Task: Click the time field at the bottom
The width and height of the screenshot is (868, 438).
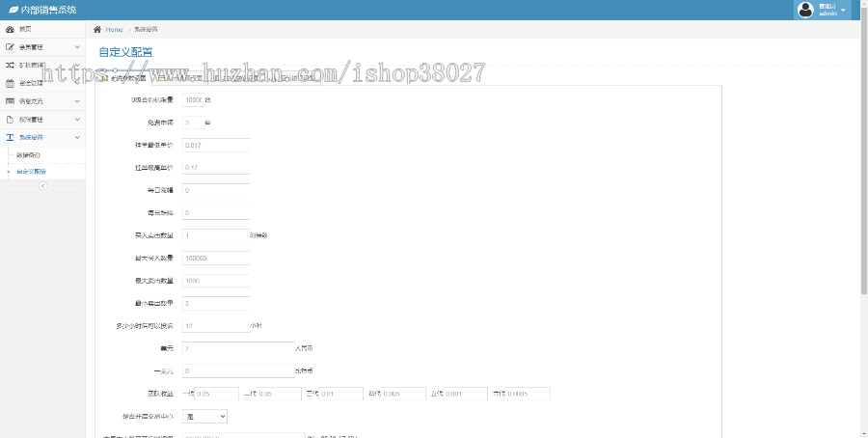Action: tap(244, 436)
